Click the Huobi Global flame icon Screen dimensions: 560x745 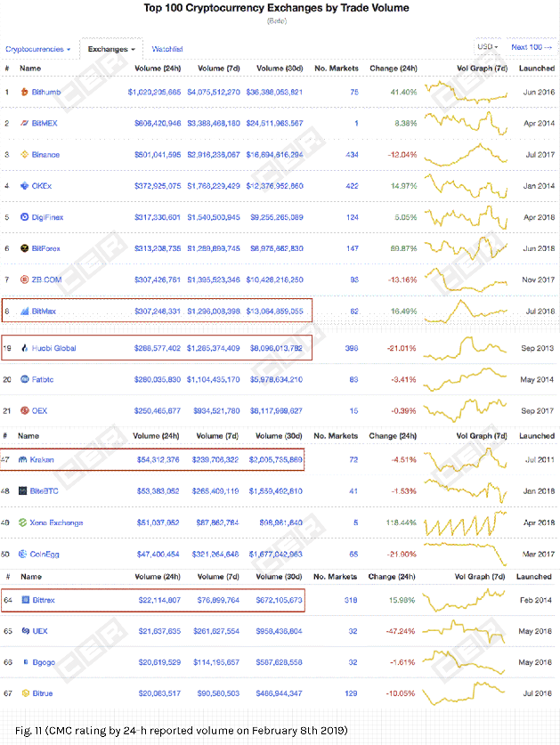point(24,348)
